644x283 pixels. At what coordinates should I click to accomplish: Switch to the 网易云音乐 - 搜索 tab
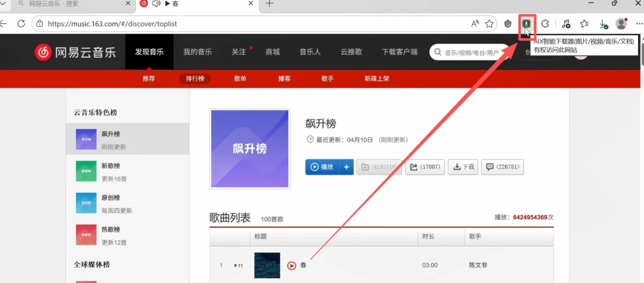pos(73,4)
